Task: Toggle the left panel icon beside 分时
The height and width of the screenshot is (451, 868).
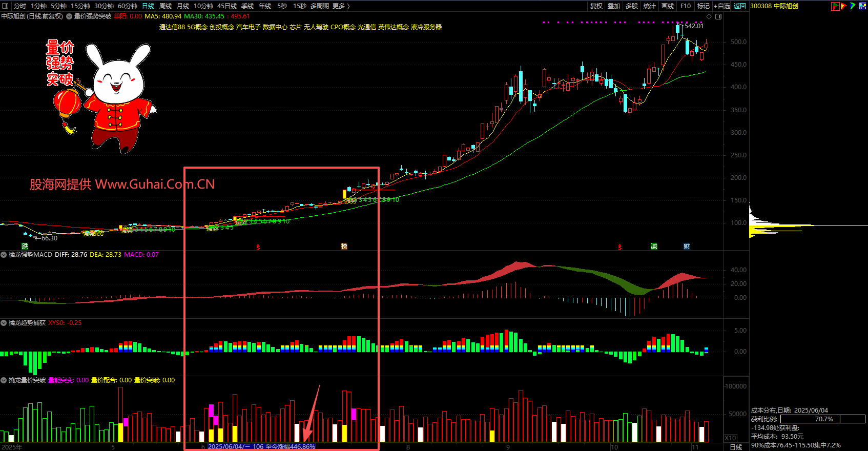Action: [x=5, y=6]
